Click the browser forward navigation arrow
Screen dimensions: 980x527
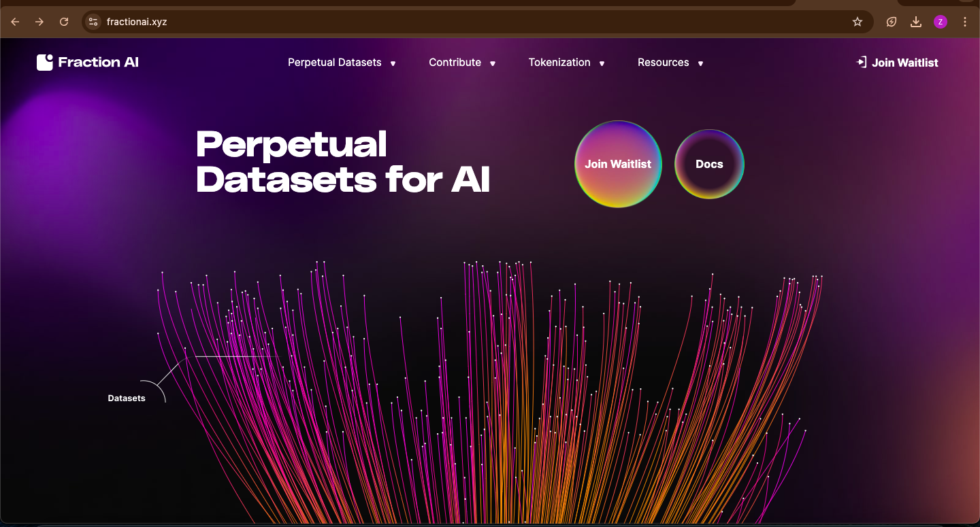pyautogui.click(x=39, y=21)
